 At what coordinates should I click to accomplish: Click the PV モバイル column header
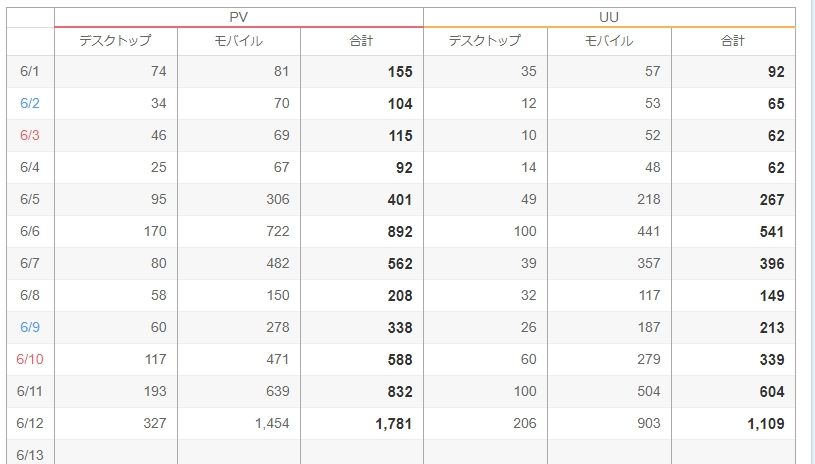tap(239, 41)
